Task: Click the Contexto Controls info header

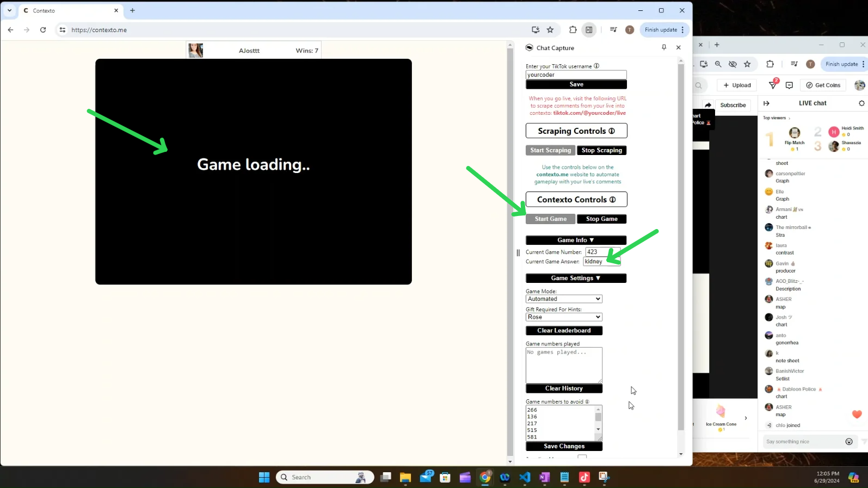Action: coord(576,199)
